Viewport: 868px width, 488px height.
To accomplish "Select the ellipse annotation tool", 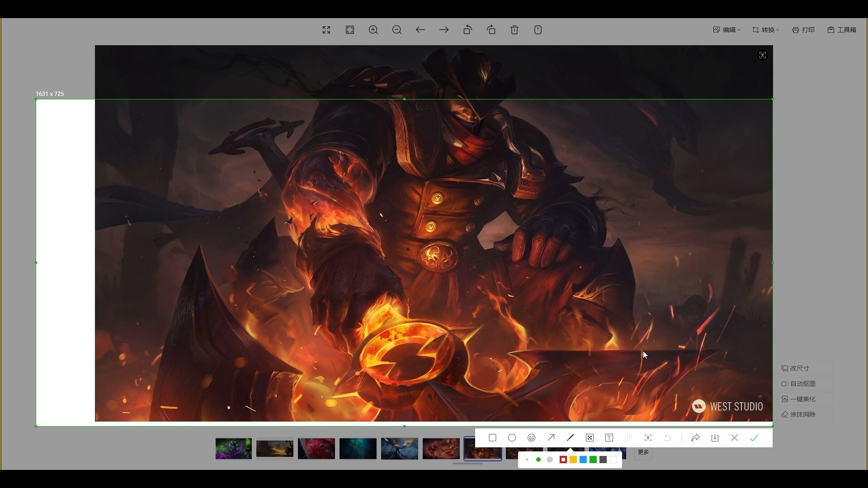I will pyautogui.click(x=512, y=438).
